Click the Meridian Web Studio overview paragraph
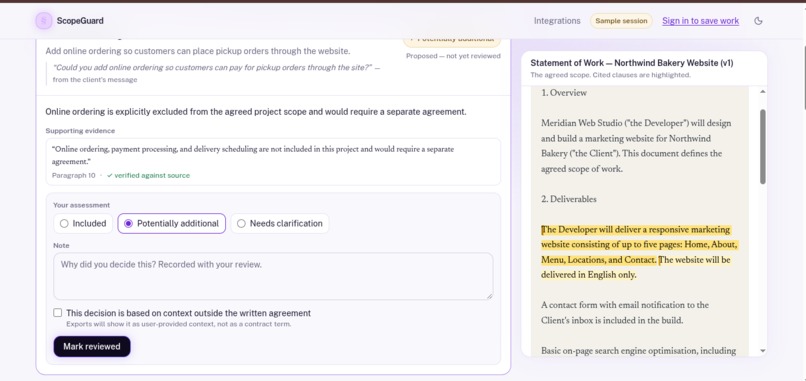806x381 pixels. 636,146
